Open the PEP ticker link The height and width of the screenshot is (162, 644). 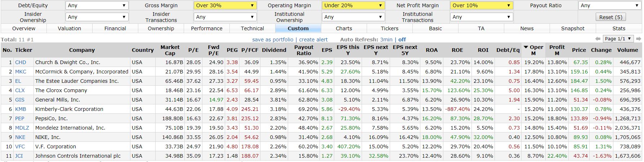pyautogui.click(x=19, y=118)
